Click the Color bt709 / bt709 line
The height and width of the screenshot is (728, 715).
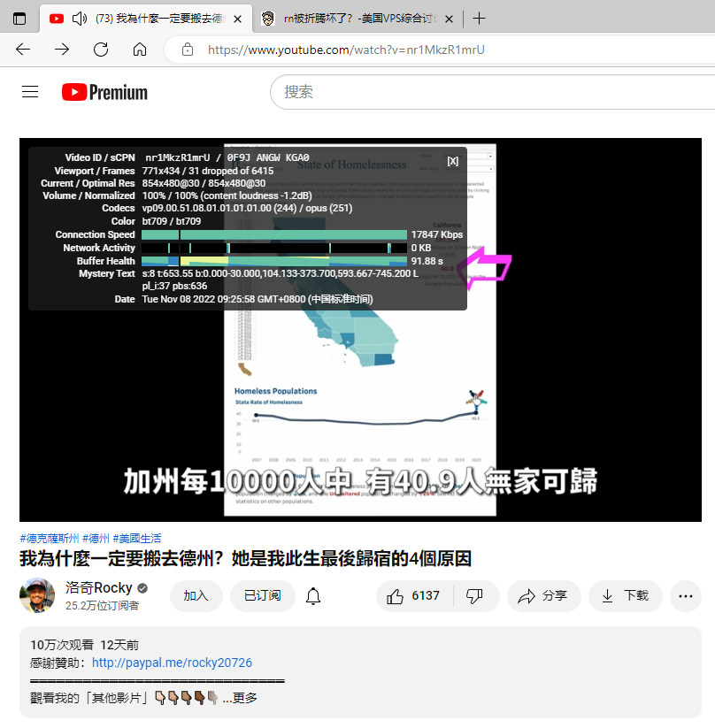(172, 221)
